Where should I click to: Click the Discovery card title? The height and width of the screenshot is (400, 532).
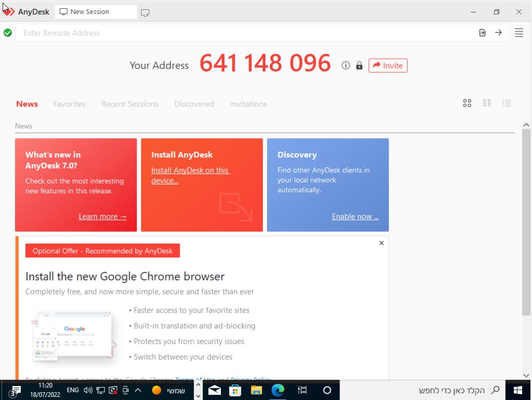[297, 155]
